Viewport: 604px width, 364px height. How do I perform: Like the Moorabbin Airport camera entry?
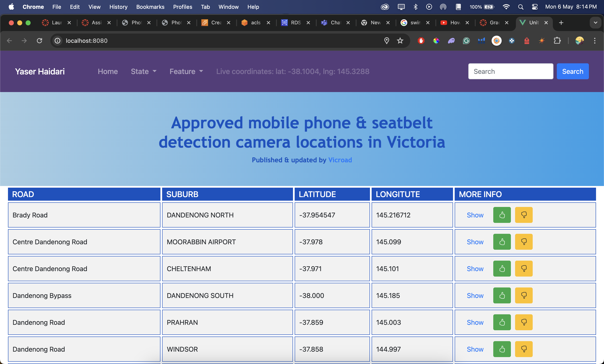(x=502, y=242)
